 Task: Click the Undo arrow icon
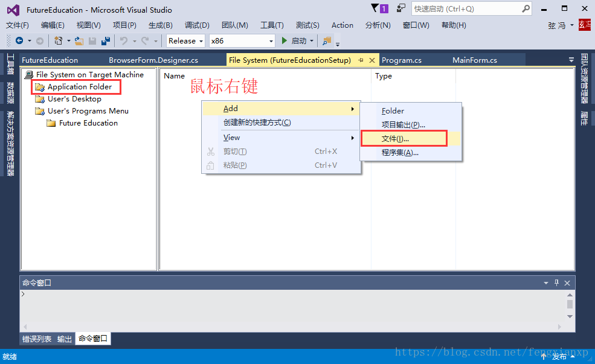(124, 40)
